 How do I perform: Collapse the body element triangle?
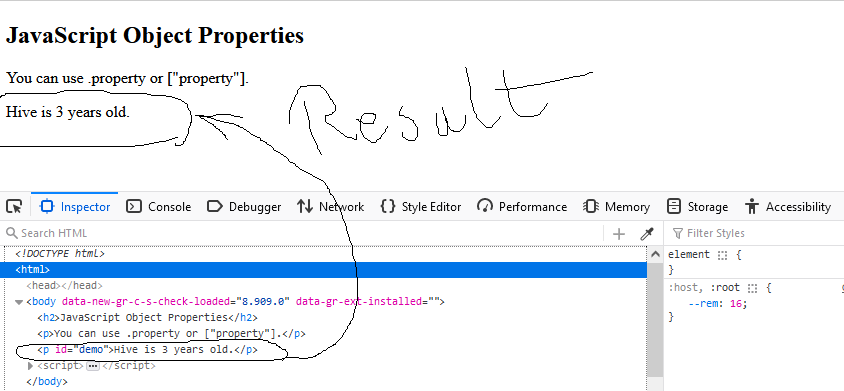(19, 302)
